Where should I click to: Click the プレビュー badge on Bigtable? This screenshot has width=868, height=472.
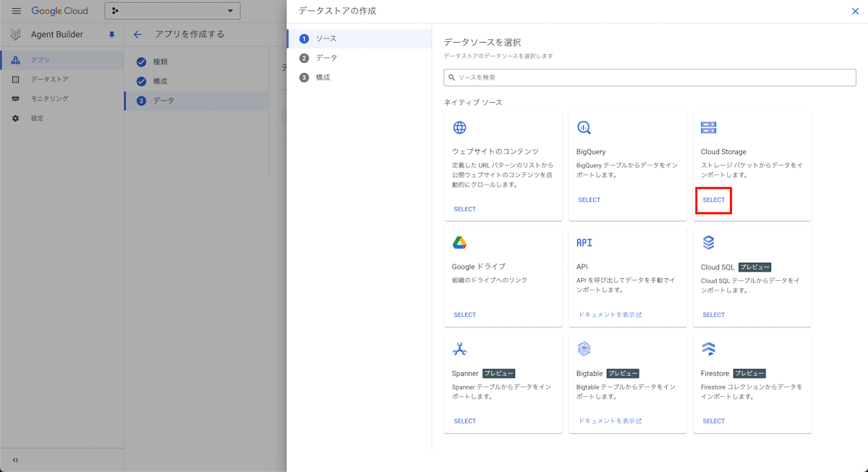(x=623, y=374)
